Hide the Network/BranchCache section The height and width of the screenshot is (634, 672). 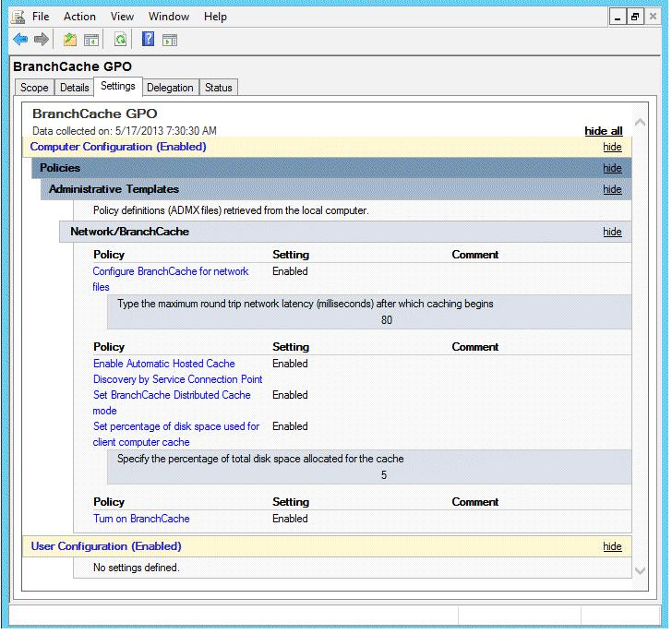pos(612,233)
